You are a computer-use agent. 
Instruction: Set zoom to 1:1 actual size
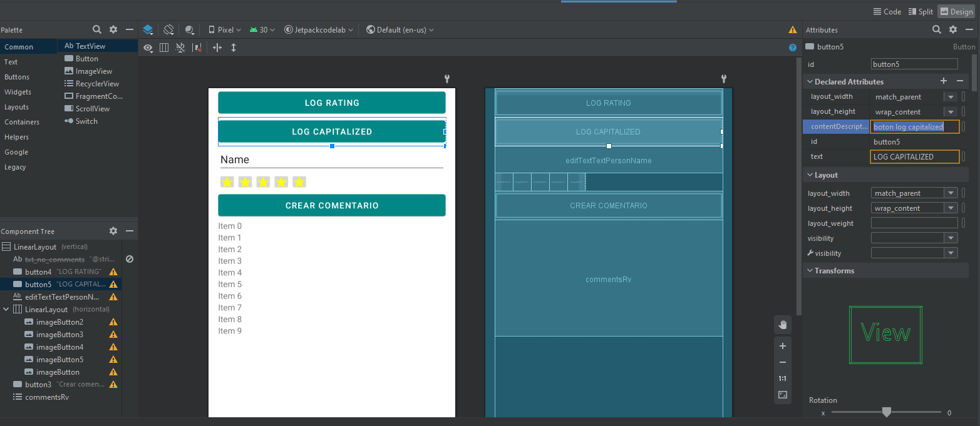pyautogui.click(x=783, y=378)
